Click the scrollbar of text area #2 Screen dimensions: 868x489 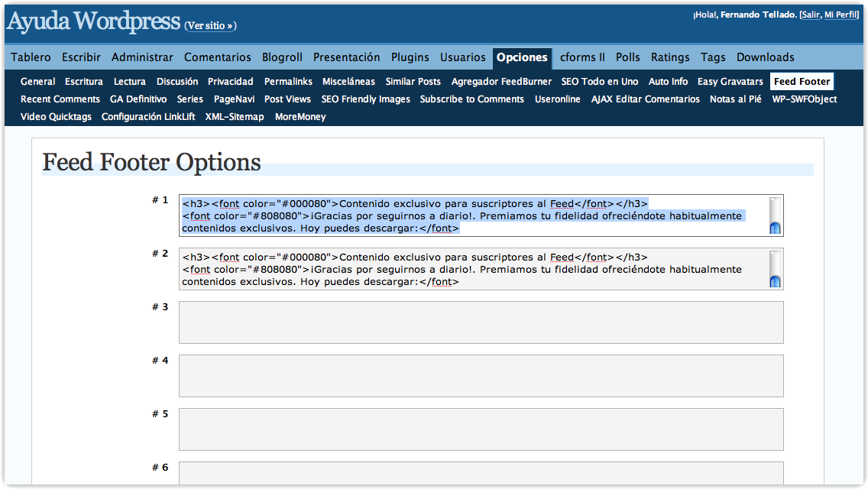tap(775, 269)
